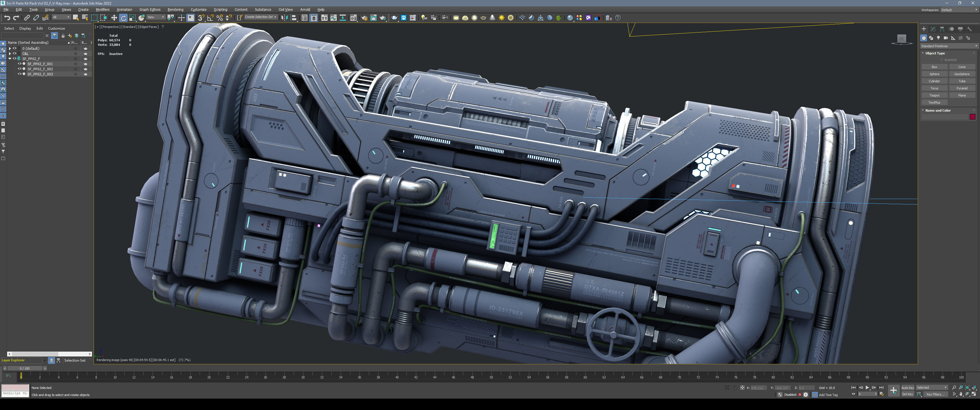Open the Rendering menu

175,9
